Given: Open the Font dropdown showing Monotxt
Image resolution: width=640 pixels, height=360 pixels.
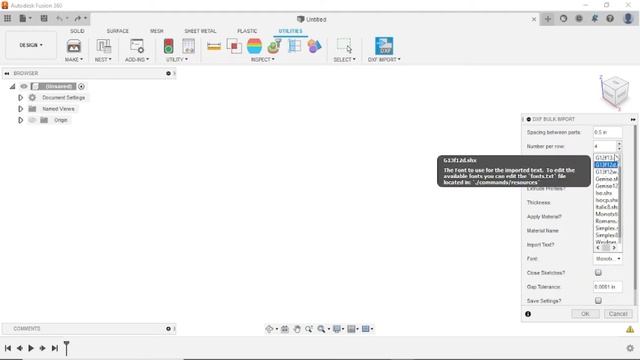Looking at the screenshot, I should (608, 259).
